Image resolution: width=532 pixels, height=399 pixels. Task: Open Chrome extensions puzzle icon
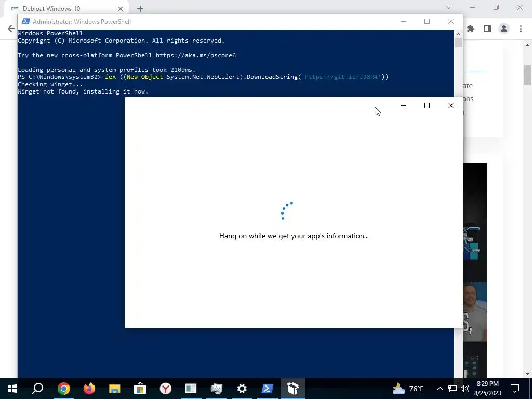point(471,29)
